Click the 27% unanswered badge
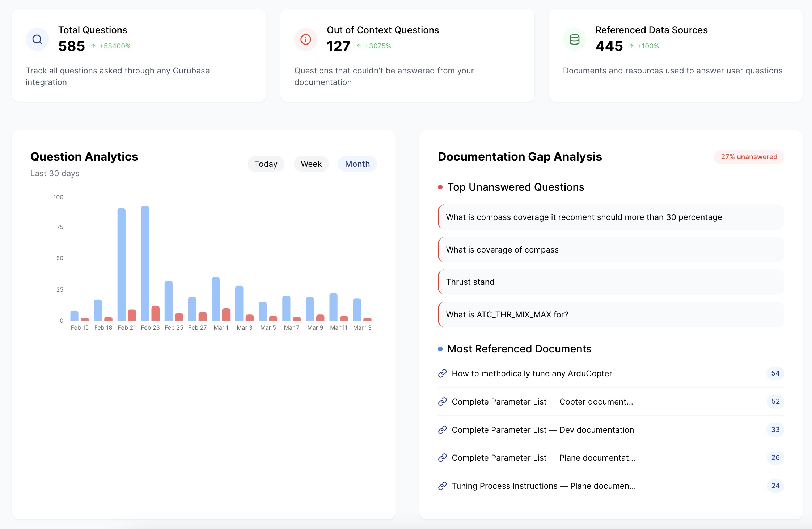The height and width of the screenshot is (529, 812). pos(749,157)
